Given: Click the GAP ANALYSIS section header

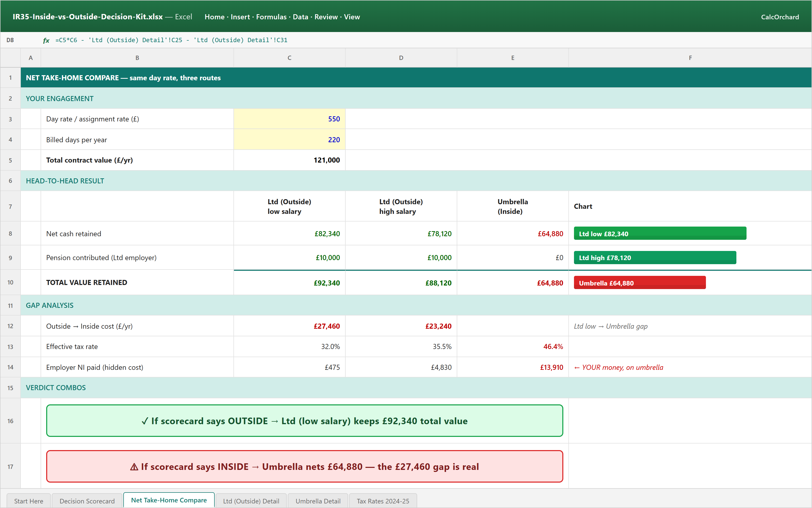Looking at the screenshot, I should click(x=416, y=305).
